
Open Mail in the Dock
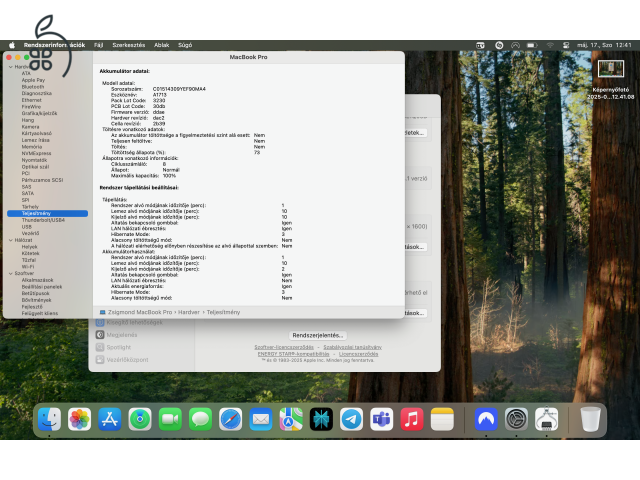[261, 419]
